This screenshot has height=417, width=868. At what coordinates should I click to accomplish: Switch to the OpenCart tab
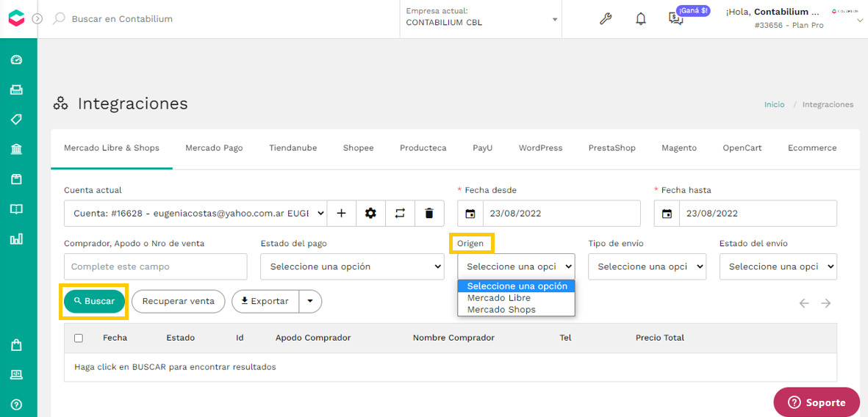click(742, 148)
